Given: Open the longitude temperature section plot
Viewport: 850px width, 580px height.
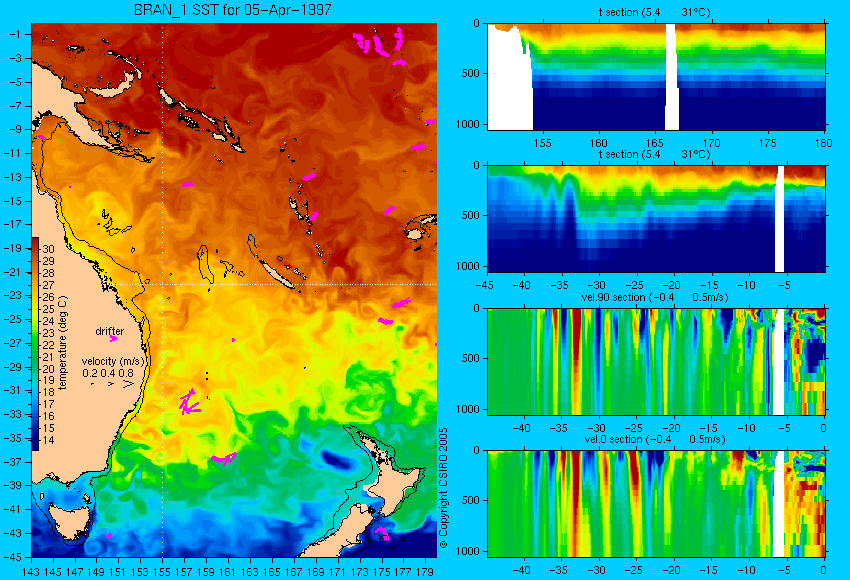Looking at the screenshot, I should point(656,76).
